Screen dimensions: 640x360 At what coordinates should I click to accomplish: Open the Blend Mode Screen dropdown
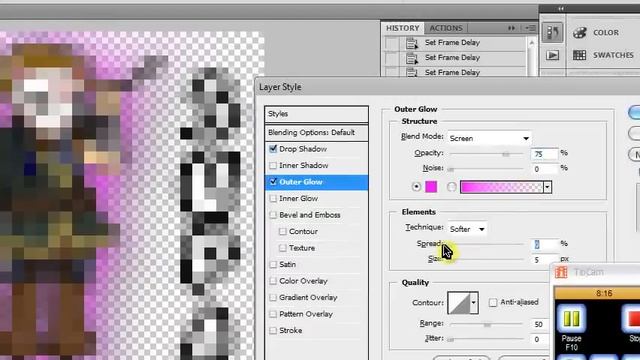pyautogui.click(x=489, y=138)
